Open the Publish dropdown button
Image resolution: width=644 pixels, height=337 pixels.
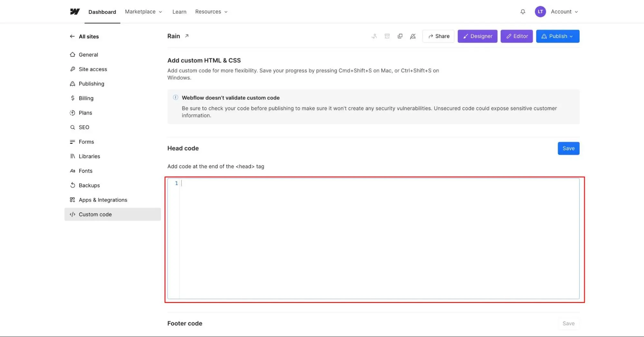click(x=557, y=36)
